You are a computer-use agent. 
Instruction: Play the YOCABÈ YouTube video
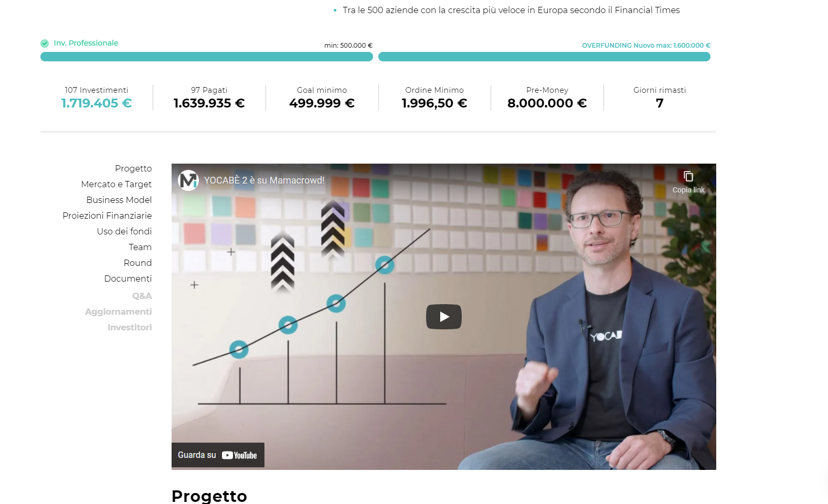(443, 317)
